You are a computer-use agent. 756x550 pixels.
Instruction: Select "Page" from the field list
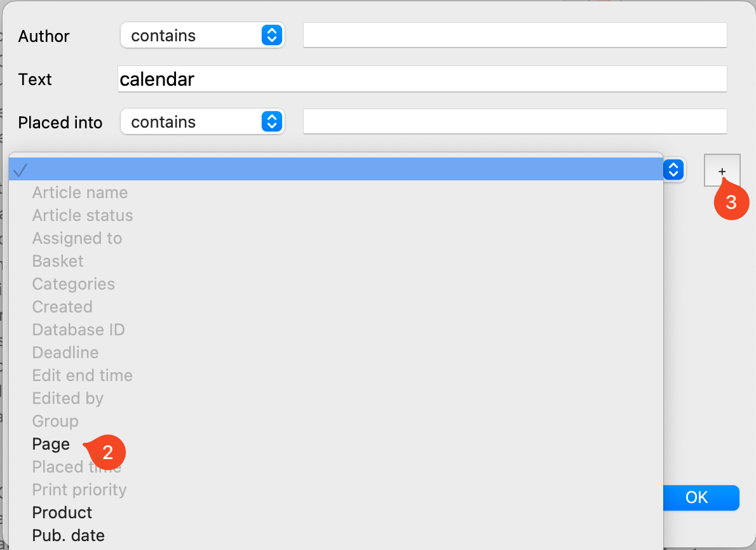tap(51, 444)
